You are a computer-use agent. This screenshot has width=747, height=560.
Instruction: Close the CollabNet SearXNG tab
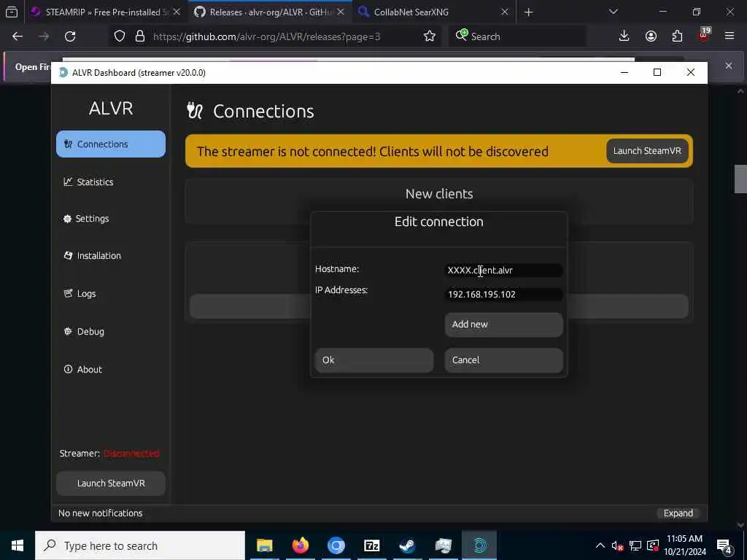click(505, 12)
